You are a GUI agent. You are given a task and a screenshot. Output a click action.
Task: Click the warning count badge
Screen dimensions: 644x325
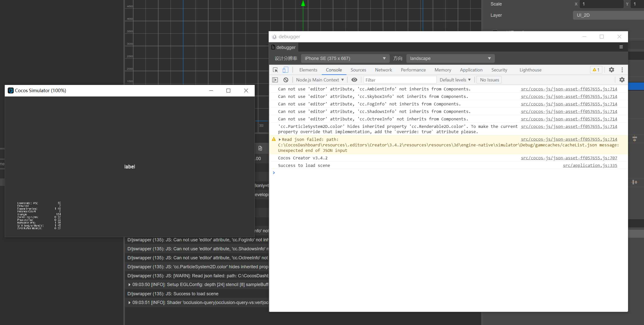[x=596, y=70]
